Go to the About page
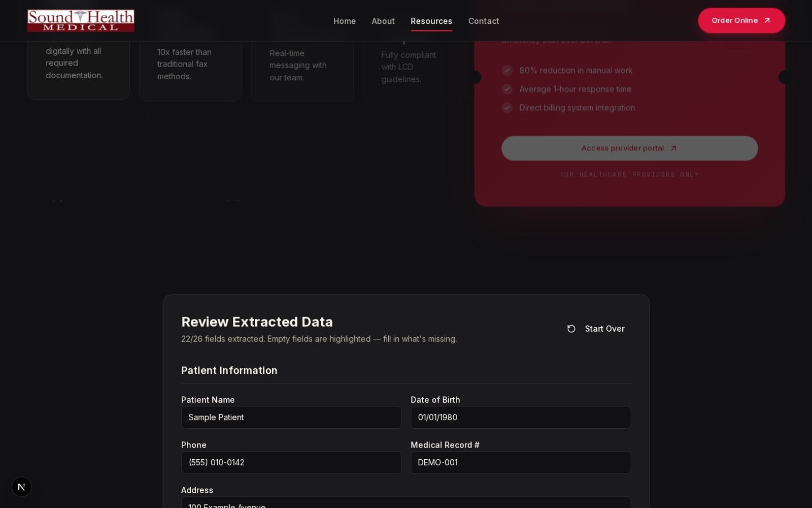The image size is (812, 508). pyautogui.click(x=383, y=21)
